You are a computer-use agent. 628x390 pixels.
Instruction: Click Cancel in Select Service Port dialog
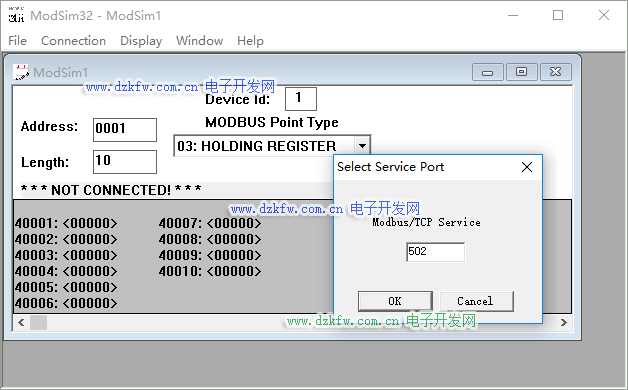[x=476, y=301]
